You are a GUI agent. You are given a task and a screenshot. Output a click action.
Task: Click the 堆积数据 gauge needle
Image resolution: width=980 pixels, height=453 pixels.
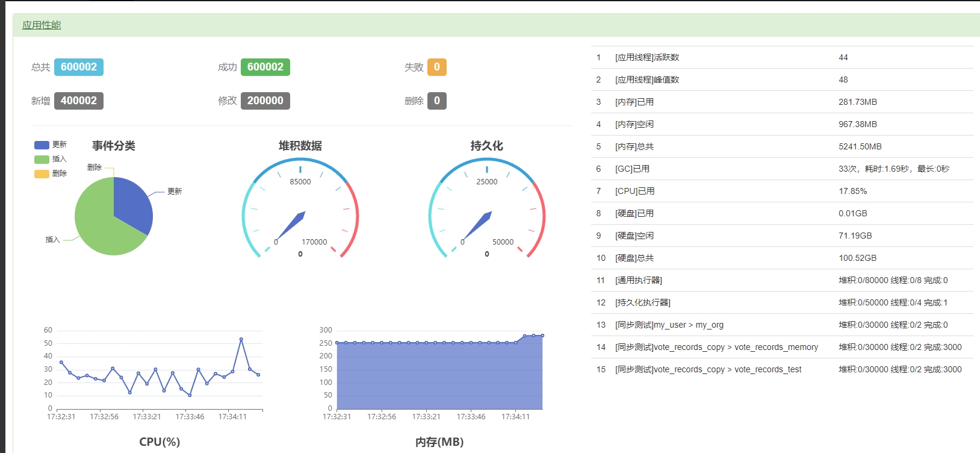pos(292,225)
